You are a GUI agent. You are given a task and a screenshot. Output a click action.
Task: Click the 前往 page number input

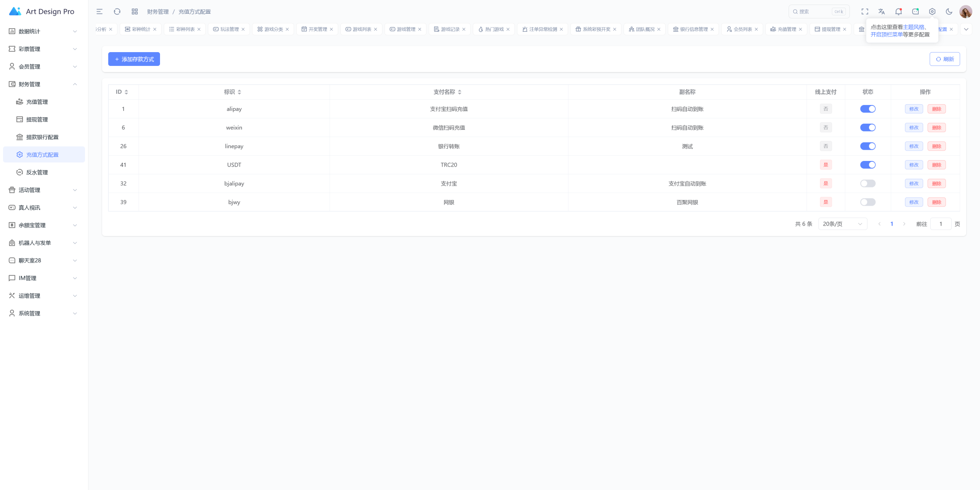941,224
